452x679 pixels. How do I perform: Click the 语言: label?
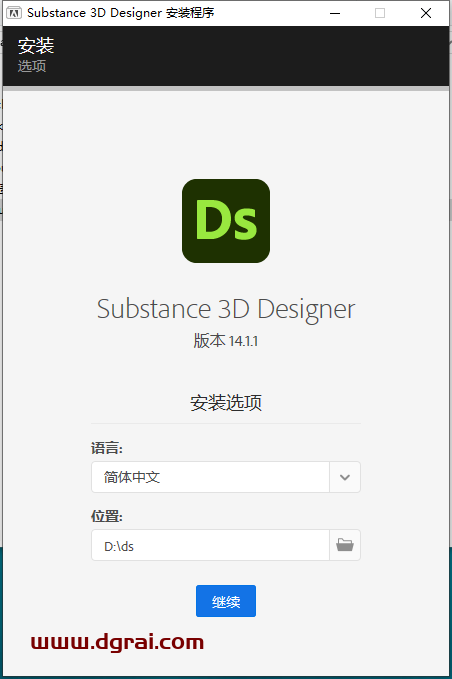pos(107,448)
